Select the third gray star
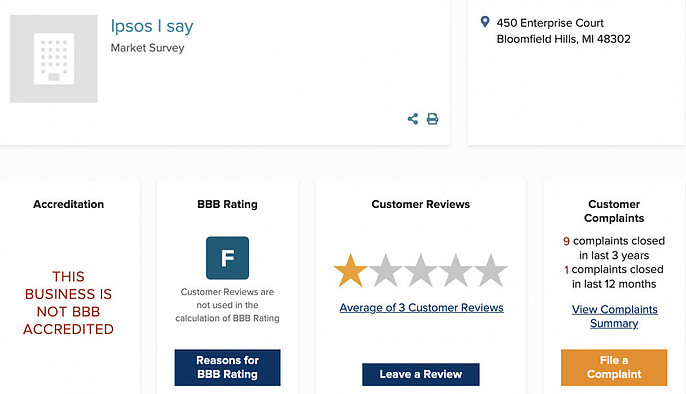The height and width of the screenshot is (394, 686). click(420, 271)
